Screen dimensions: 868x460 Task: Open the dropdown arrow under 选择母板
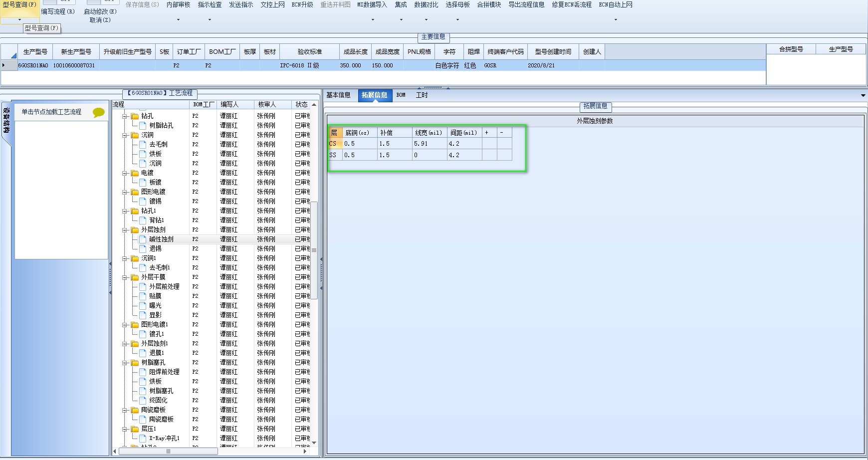(457, 20)
